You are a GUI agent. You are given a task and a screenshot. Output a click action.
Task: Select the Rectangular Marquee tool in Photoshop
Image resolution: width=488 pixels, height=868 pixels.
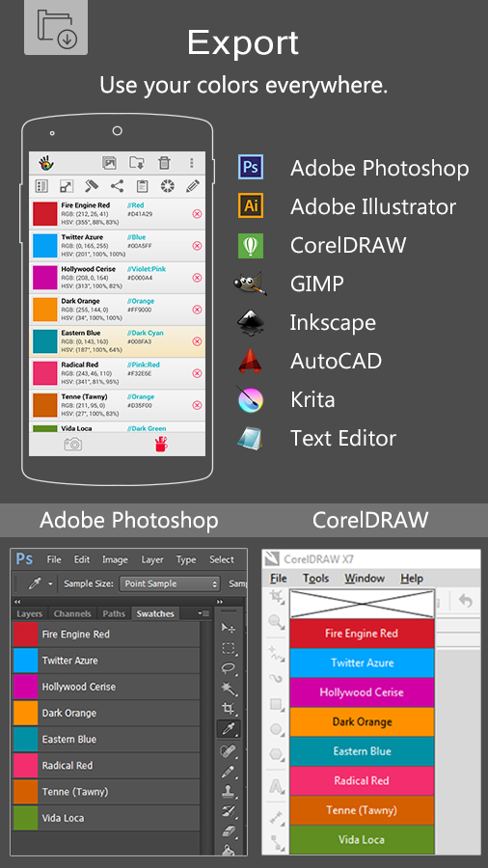coord(229,648)
